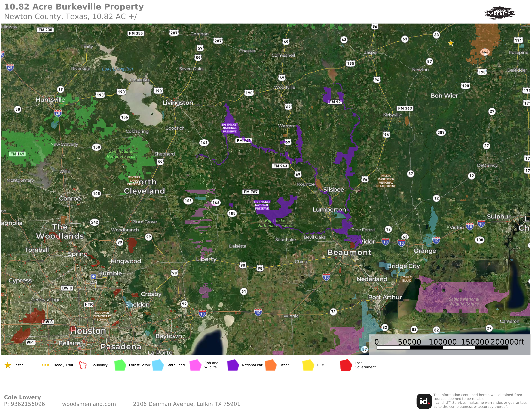Click the Beaumont city label
532x411 pixels.
click(x=349, y=253)
